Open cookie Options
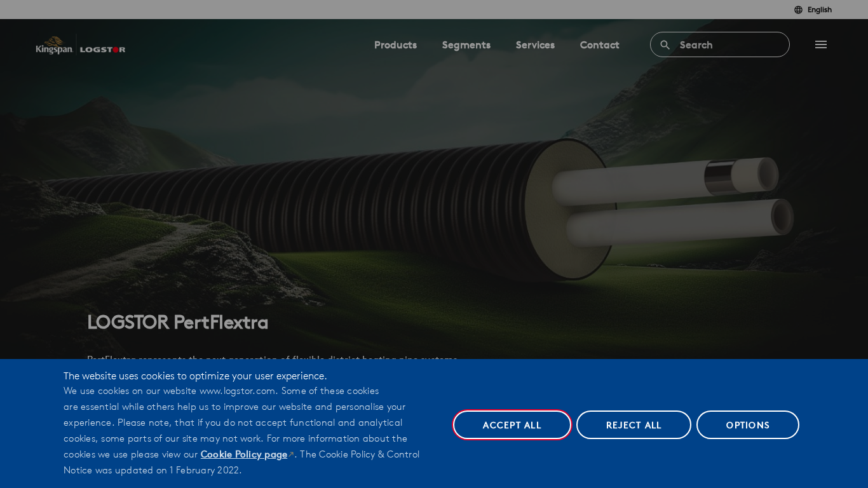 pyautogui.click(x=748, y=425)
